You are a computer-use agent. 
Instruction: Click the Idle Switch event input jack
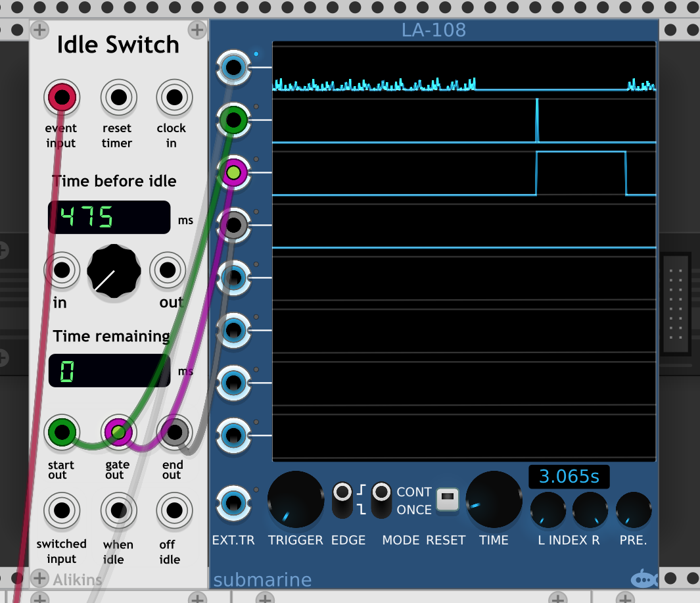[x=62, y=97]
